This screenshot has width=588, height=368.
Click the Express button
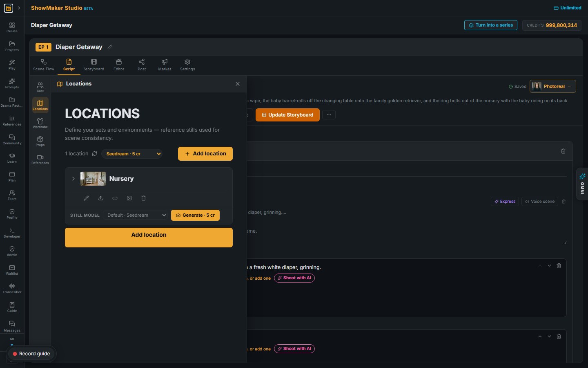coord(505,202)
